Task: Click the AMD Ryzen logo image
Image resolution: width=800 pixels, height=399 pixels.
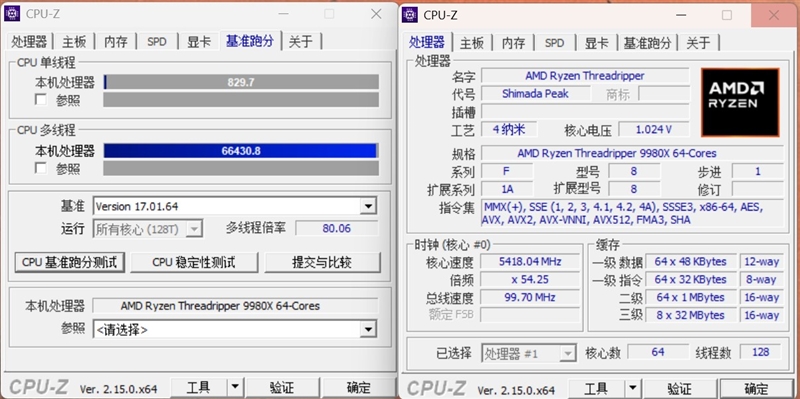Action: (740, 102)
